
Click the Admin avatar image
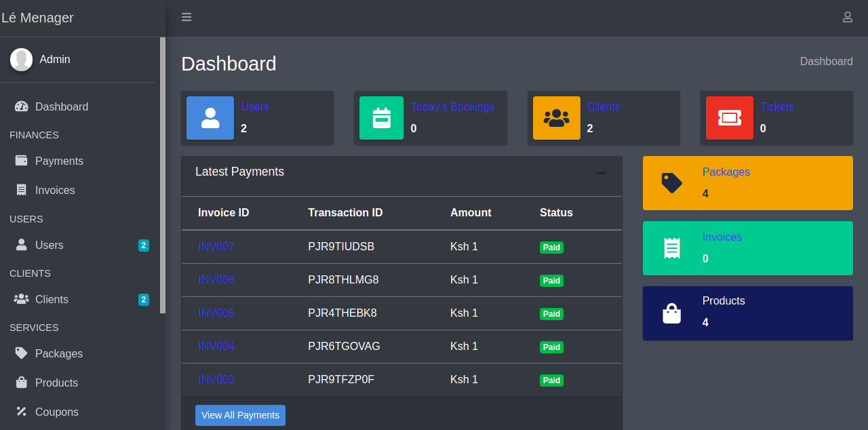click(x=21, y=60)
